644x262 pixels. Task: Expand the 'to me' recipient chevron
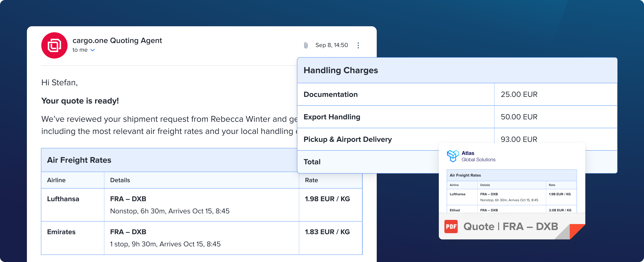click(93, 50)
